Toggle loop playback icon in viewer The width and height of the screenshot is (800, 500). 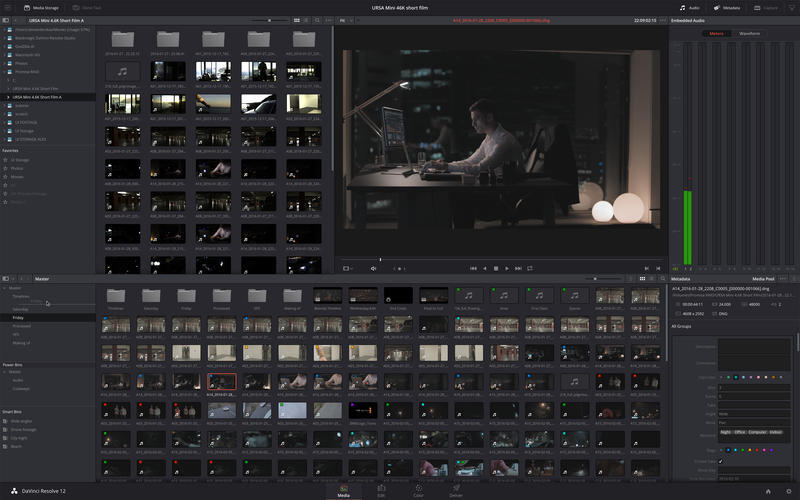click(x=530, y=268)
